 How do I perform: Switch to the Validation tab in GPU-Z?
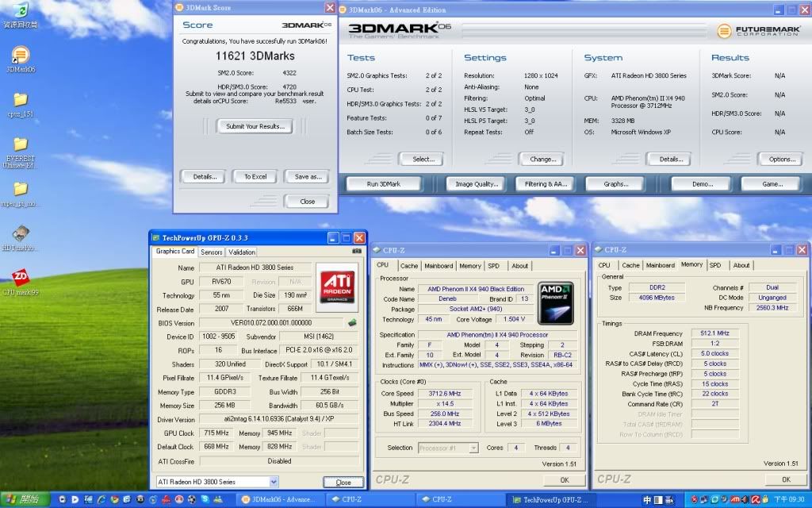(x=241, y=252)
